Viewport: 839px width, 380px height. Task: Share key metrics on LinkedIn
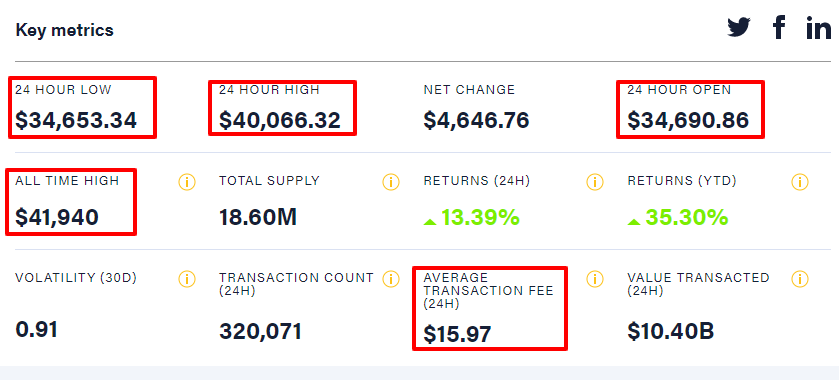tap(819, 27)
